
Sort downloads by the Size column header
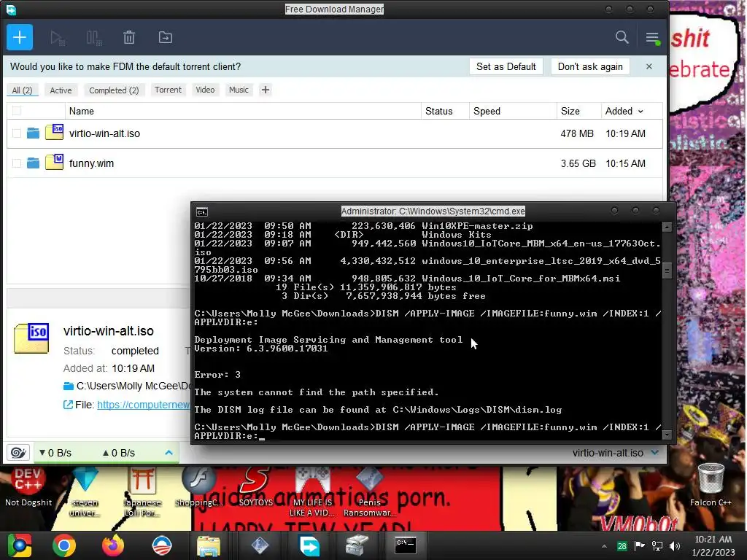tap(578, 111)
